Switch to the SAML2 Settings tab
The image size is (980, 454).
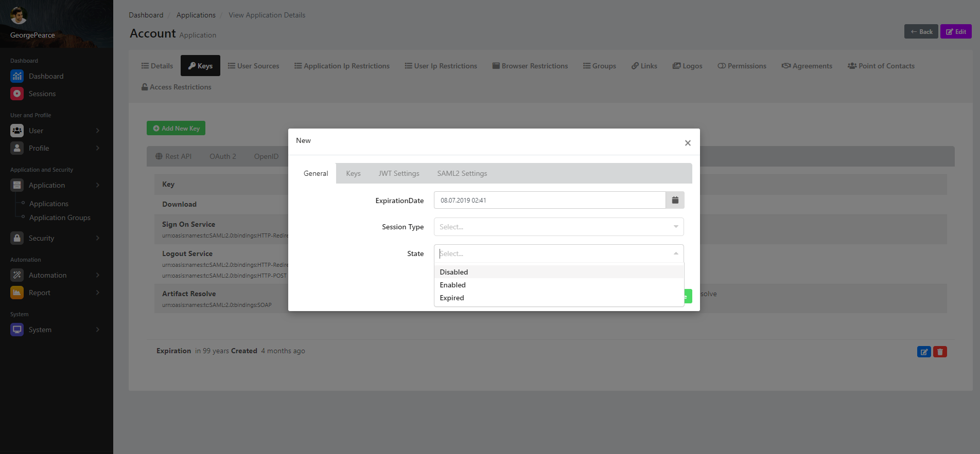[x=462, y=173]
